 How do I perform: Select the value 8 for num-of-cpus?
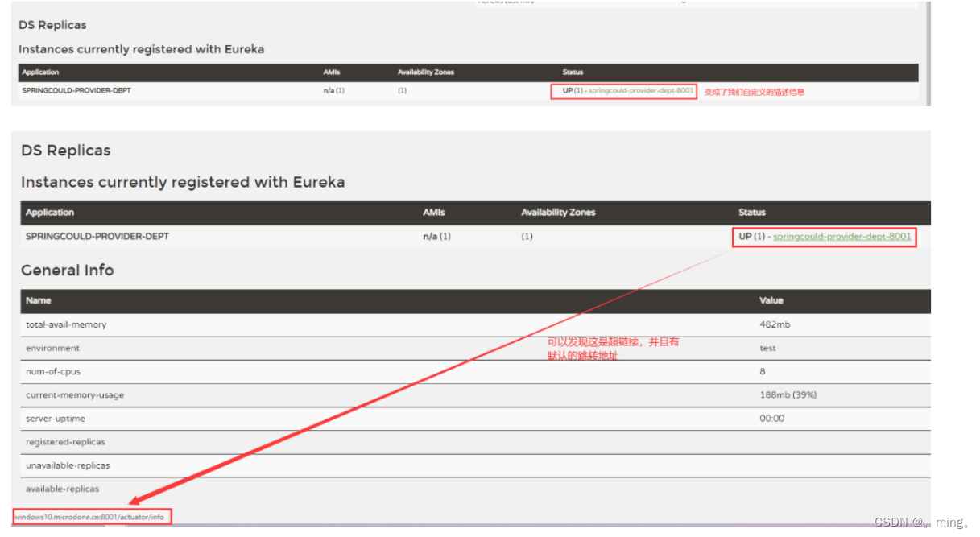(x=763, y=372)
